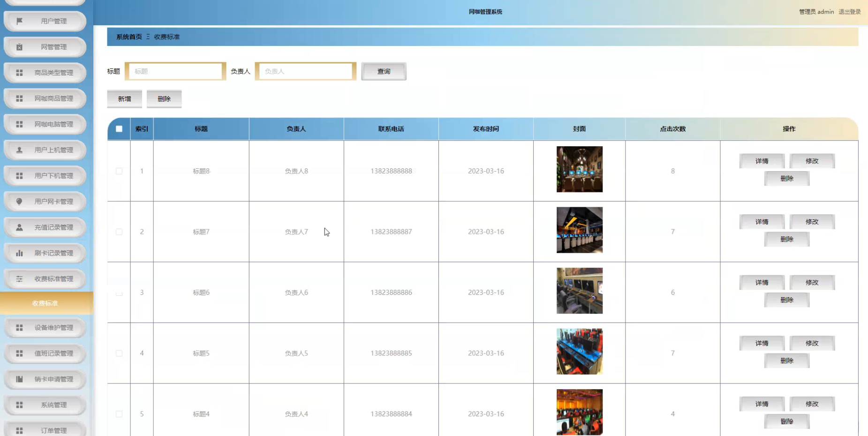Screen dimensions: 868x436
Task: Expand the 网咖电脑管理 sidebar menu
Action: point(45,124)
